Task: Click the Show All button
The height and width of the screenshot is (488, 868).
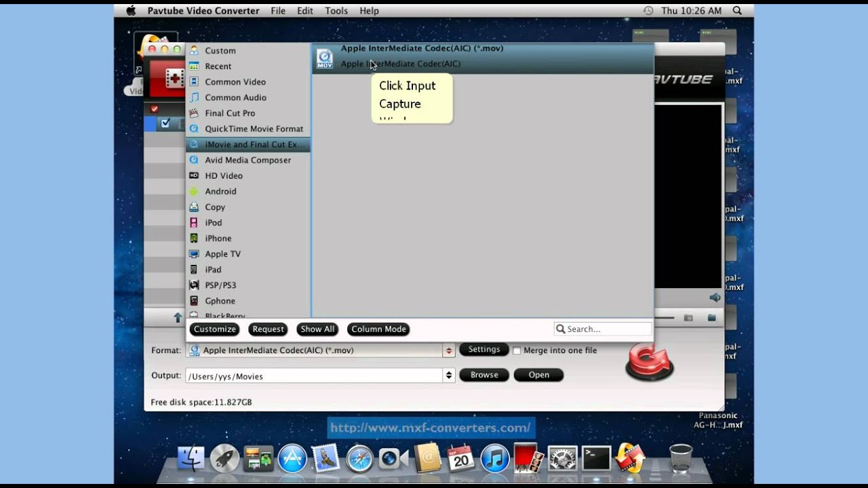Action: pyautogui.click(x=317, y=329)
